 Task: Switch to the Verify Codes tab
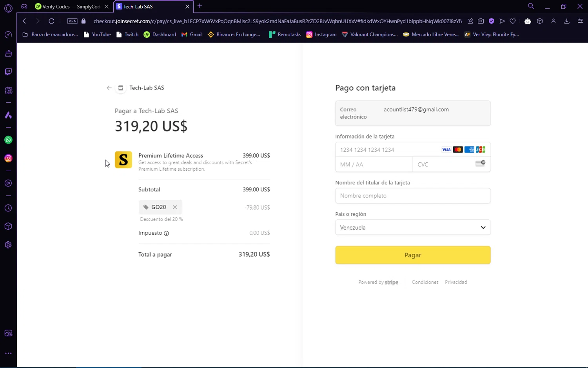coord(71,7)
